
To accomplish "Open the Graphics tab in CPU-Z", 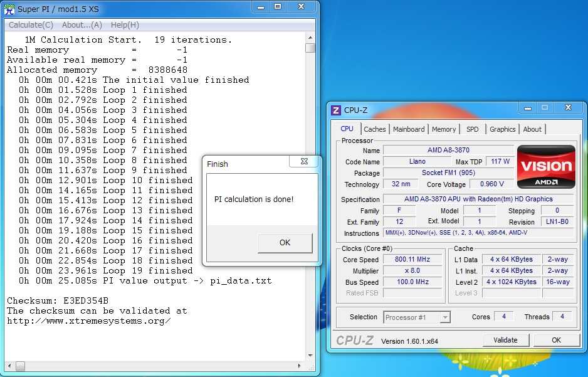I will pyautogui.click(x=502, y=129).
